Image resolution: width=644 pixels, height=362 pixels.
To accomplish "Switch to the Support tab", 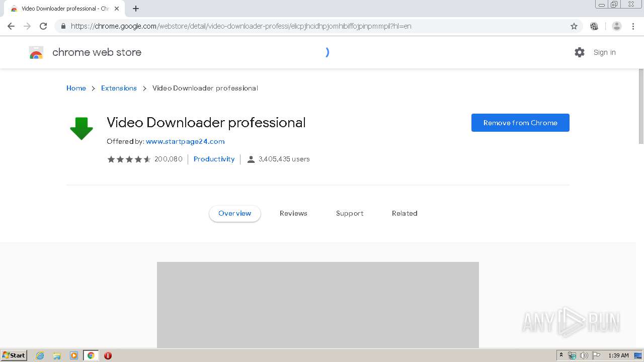I will (x=350, y=213).
